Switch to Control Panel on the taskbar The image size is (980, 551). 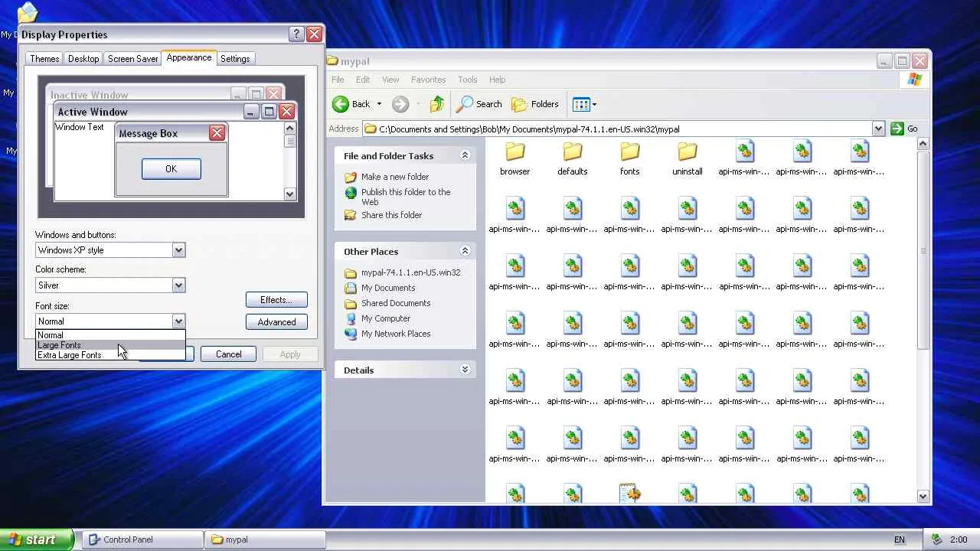click(x=142, y=540)
